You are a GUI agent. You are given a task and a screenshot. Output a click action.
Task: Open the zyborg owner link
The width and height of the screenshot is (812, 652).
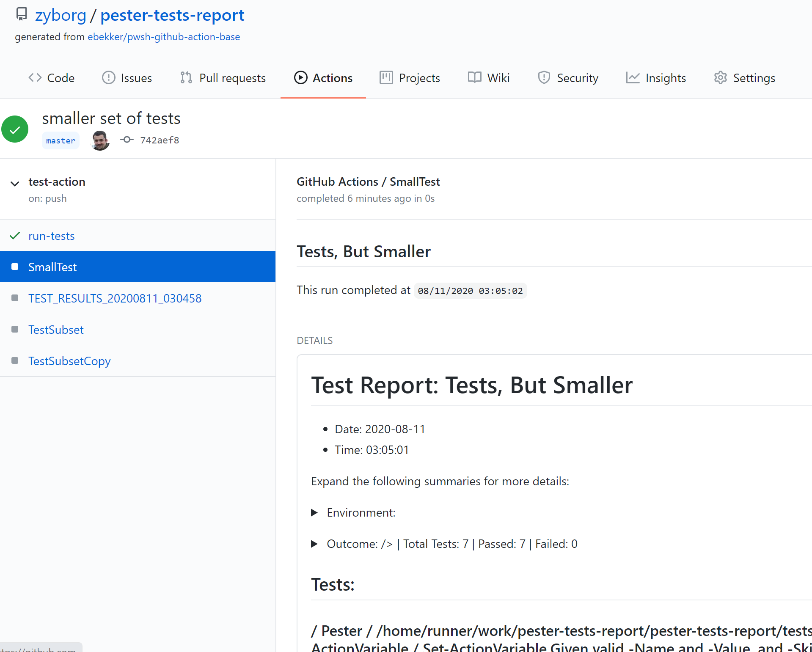pos(61,15)
